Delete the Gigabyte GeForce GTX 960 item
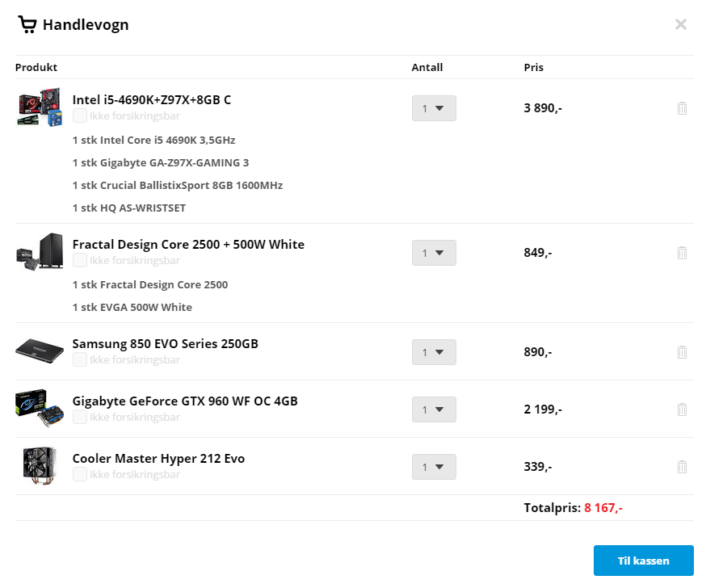Image resolution: width=706 pixels, height=588 pixels. point(682,409)
